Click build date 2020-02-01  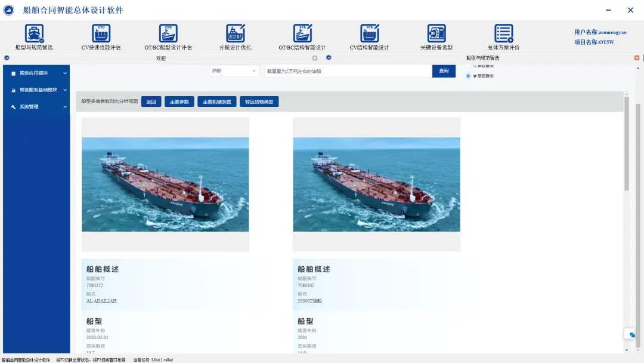click(x=97, y=337)
